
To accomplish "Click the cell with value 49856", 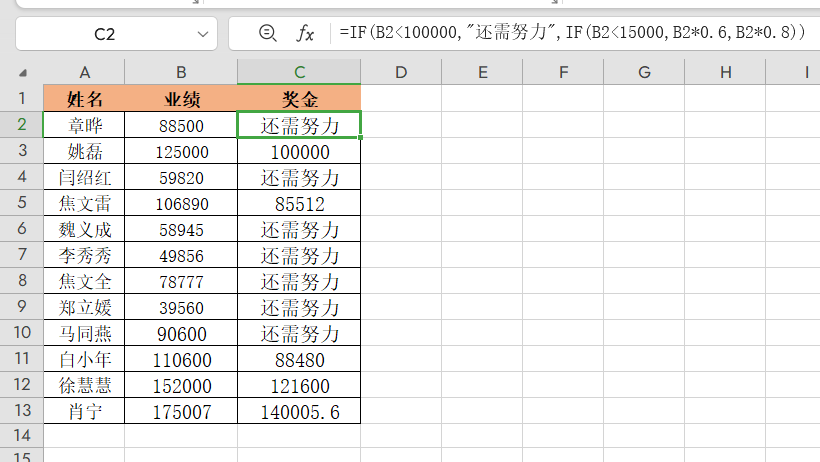I will tap(181, 255).
